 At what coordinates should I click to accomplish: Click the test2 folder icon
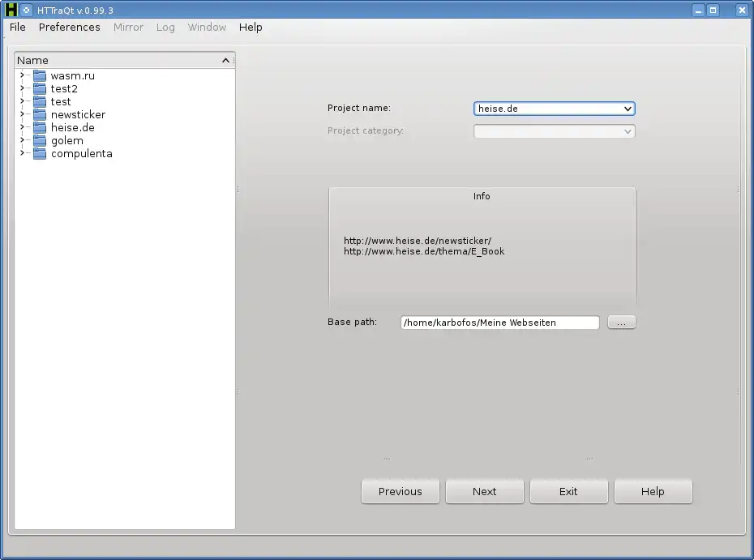(40, 88)
